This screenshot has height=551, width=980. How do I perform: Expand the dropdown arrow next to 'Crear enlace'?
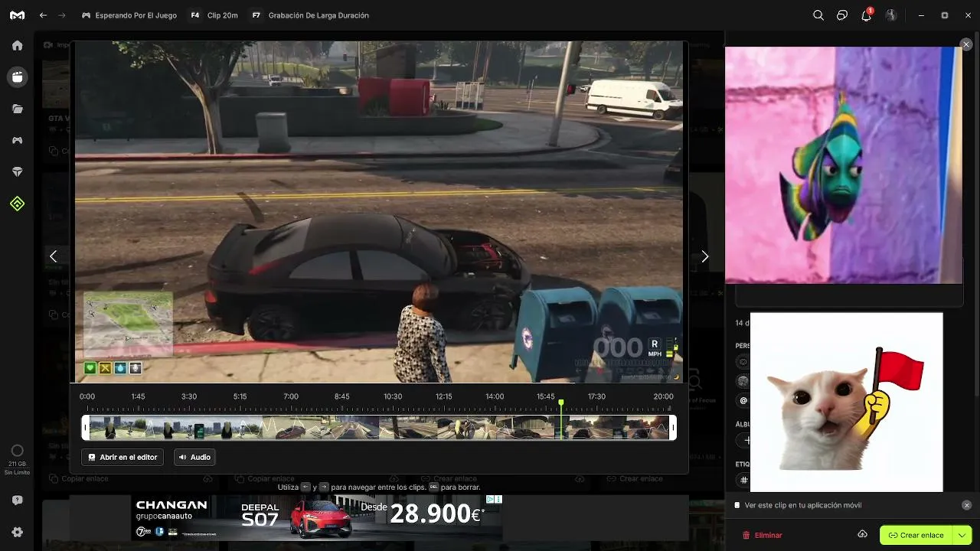pyautogui.click(x=962, y=535)
